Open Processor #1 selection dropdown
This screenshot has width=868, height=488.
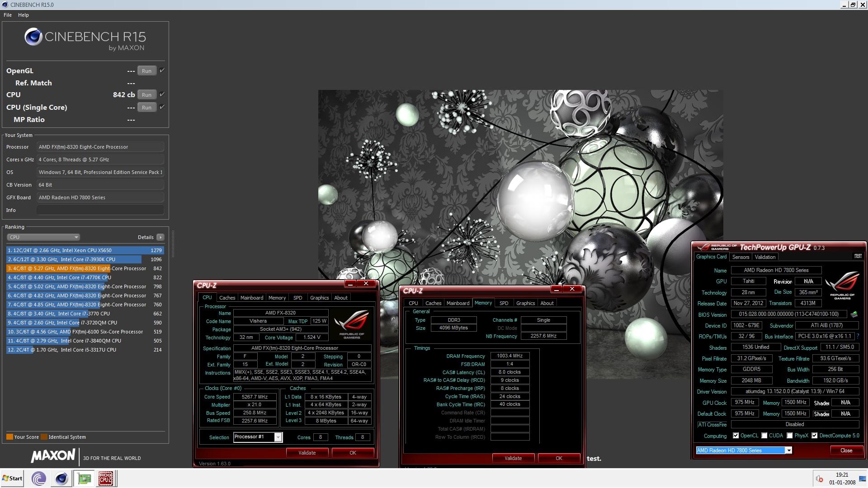click(278, 437)
